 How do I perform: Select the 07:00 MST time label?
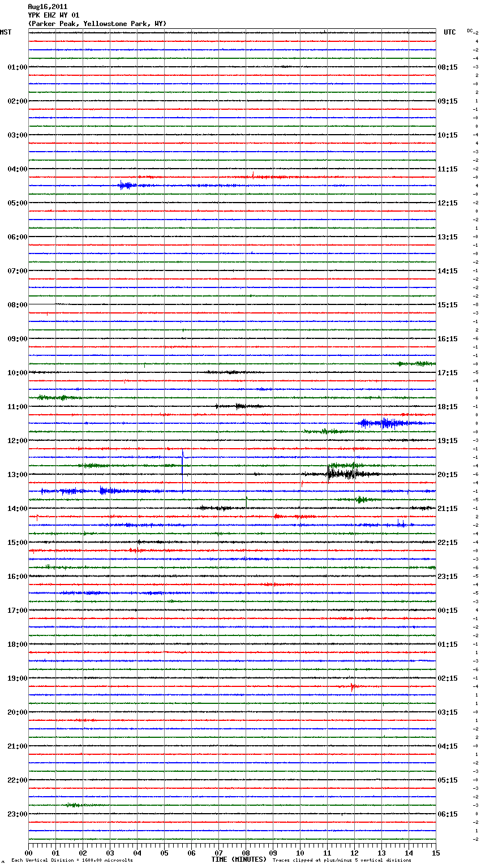point(17,271)
